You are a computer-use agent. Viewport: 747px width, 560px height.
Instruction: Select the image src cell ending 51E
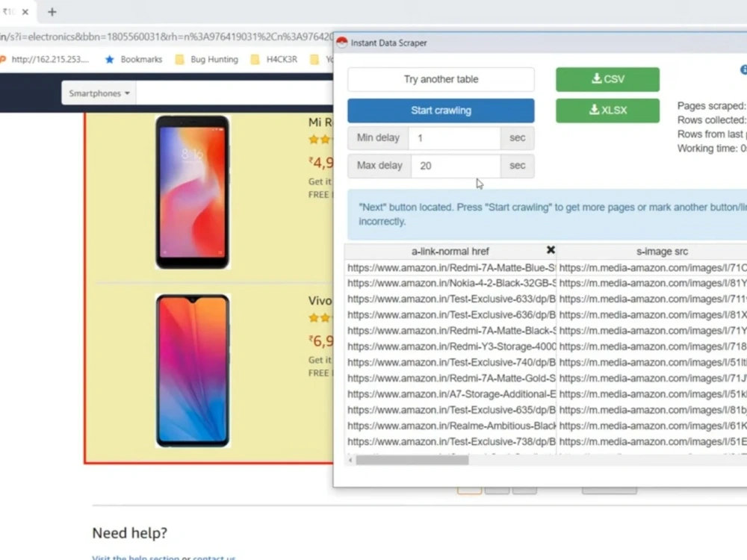tap(652, 441)
